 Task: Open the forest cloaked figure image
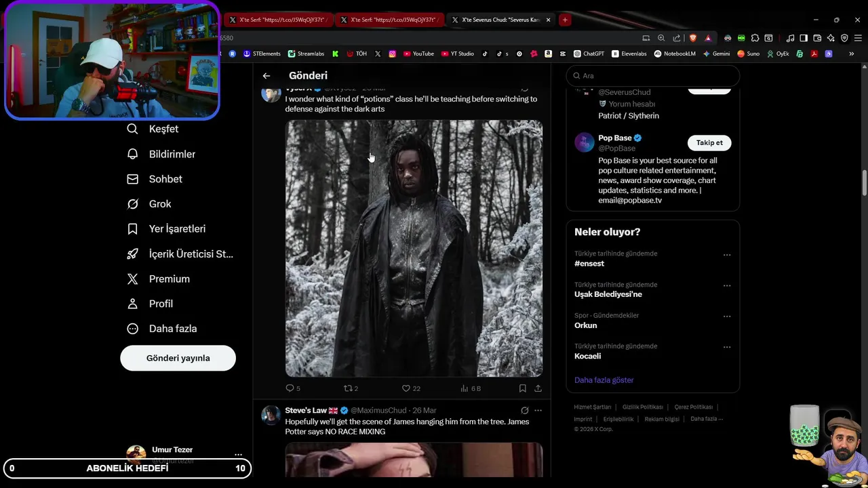pos(414,248)
